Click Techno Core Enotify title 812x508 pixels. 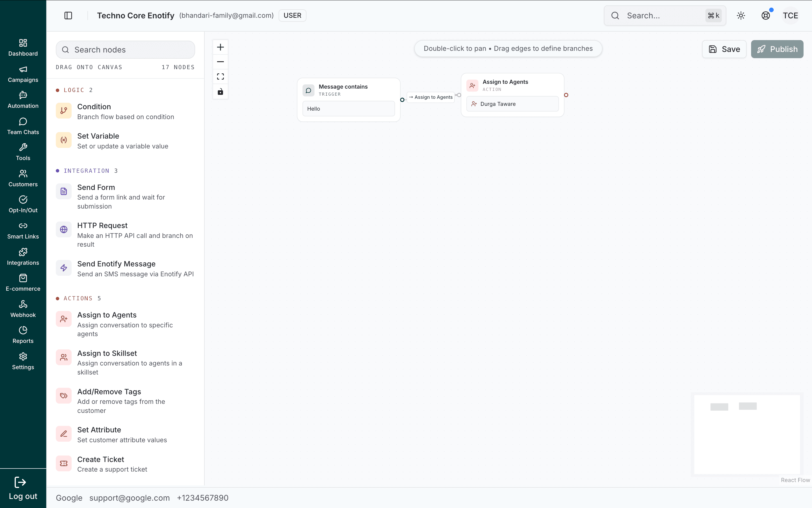pos(136,16)
